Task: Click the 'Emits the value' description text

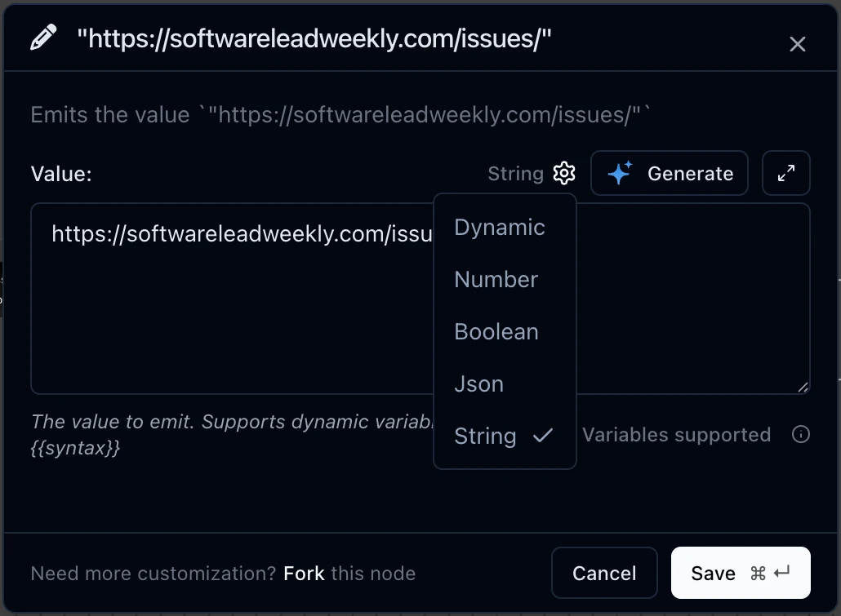Action: coord(340,115)
